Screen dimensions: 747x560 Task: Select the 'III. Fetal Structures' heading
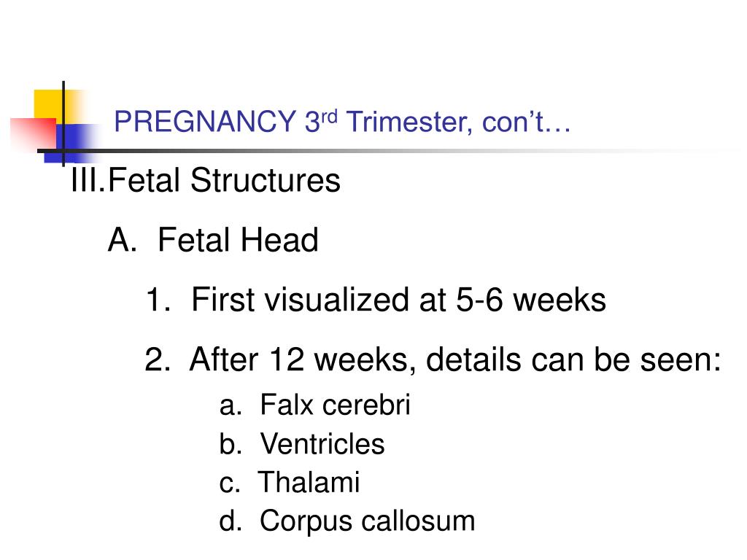(205, 180)
